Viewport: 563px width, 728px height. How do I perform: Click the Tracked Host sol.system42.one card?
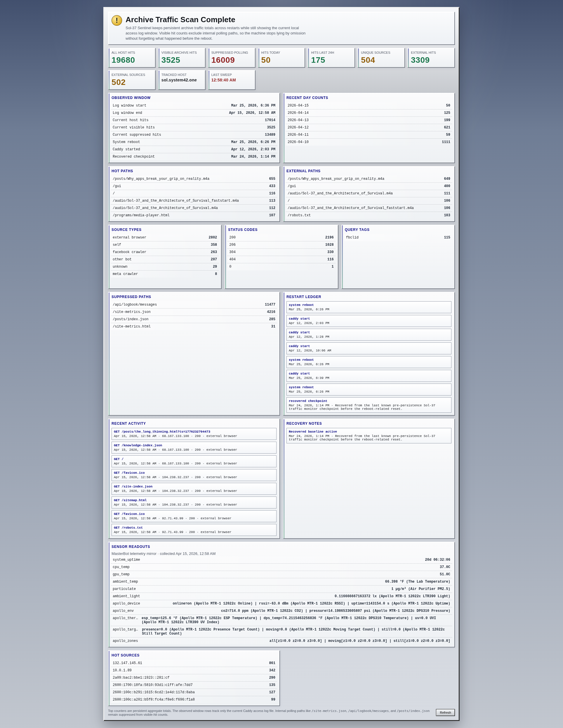click(x=182, y=80)
